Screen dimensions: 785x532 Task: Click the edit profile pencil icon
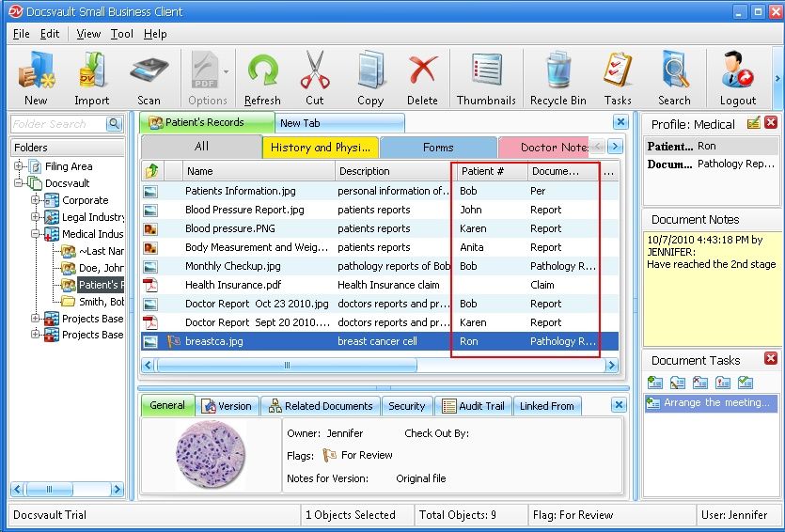tap(753, 123)
